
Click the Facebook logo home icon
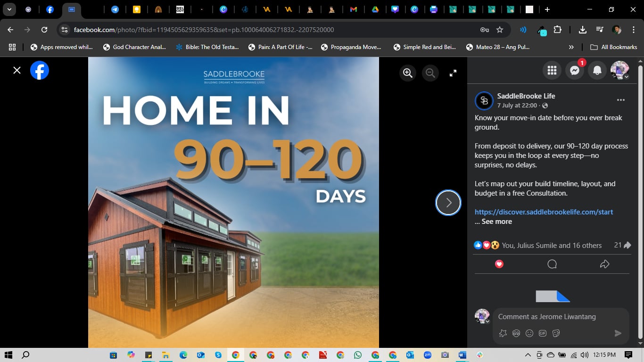pyautogui.click(x=40, y=71)
